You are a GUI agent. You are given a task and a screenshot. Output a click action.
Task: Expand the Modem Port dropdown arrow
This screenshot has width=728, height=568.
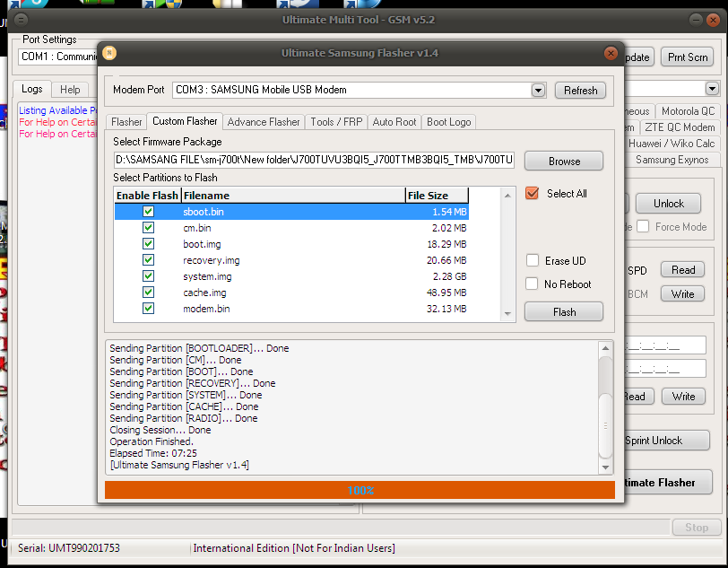click(538, 90)
